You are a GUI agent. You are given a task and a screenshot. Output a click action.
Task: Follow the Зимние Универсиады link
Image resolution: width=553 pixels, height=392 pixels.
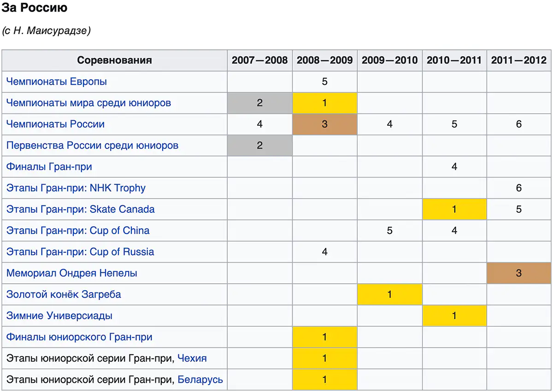(x=59, y=316)
